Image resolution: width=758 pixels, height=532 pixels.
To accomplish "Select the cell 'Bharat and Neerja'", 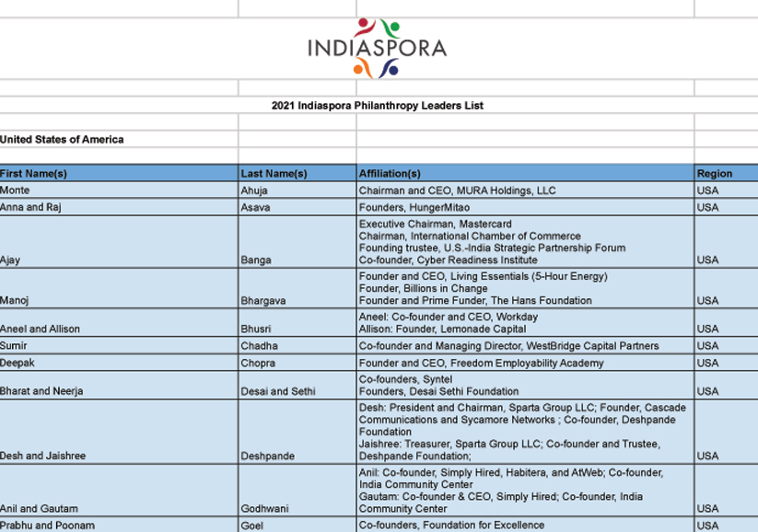I will pos(119,385).
